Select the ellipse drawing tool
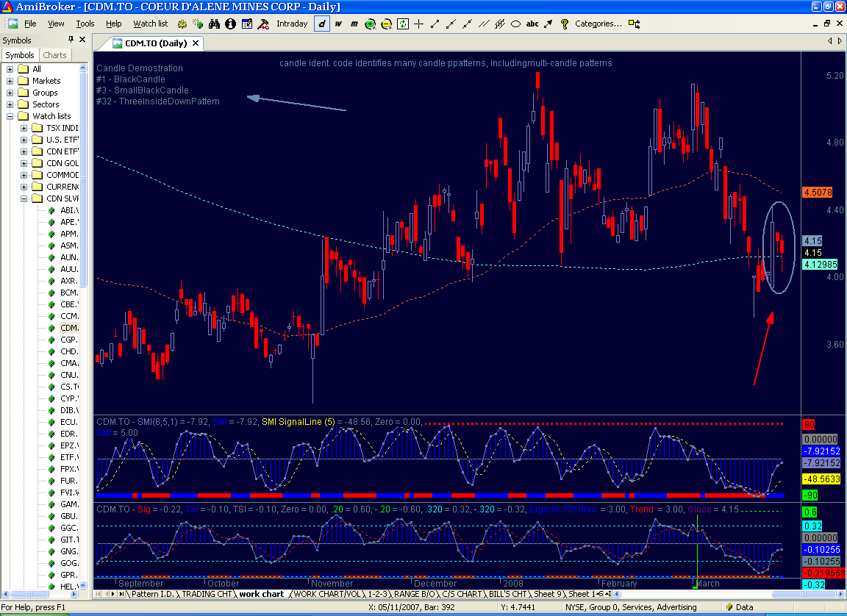This screenshot has height=616, width=847. pos(516,24)
